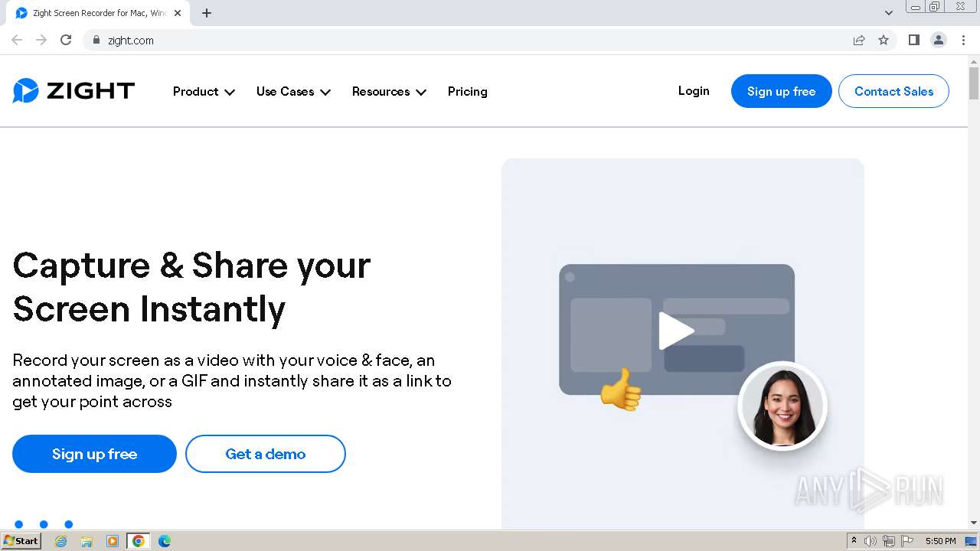Click the thumbs-up emoji graphic
This screenshot has width=980, height=551.
coord(620,390)
